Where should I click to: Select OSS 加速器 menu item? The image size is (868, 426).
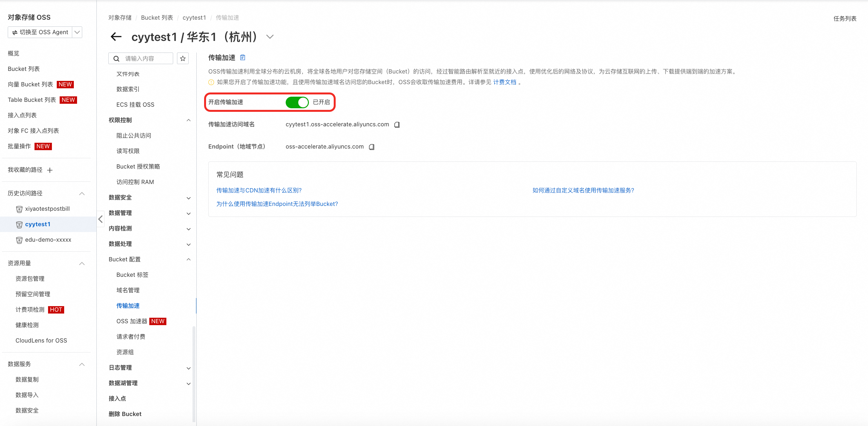(132, 321)
